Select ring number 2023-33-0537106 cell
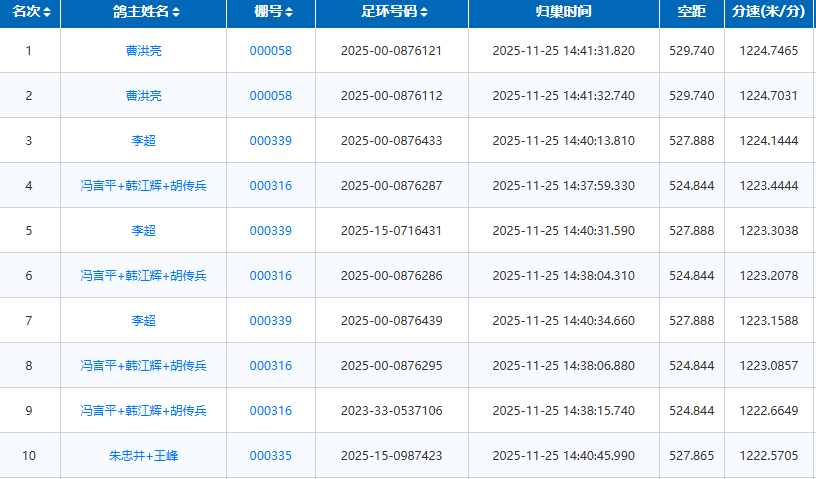Viewport: 816px width, 479px height. click(391, 411)
